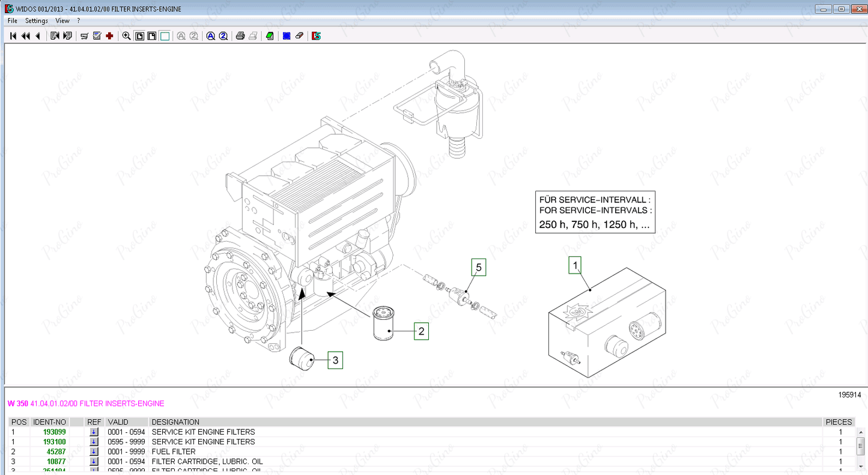The image size is (868, 475).
Task: Click the eraser icon in toolbar
Action: pos(299,36)
